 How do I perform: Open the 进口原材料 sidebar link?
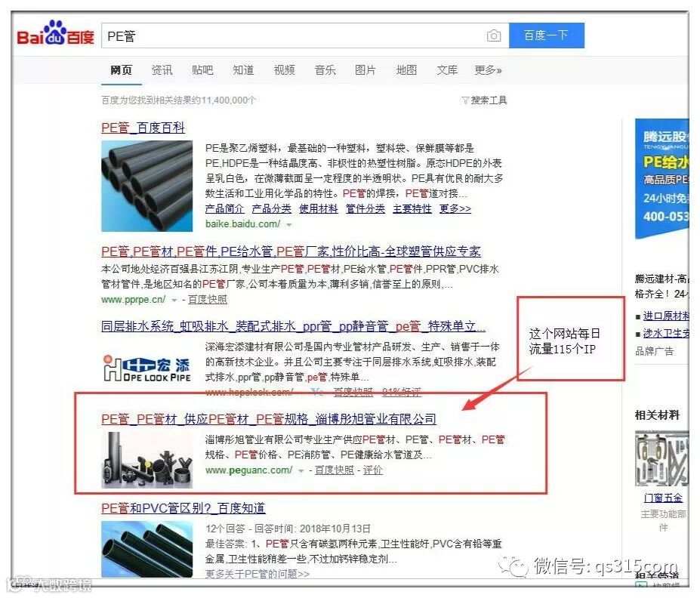[x=666, y=316]
